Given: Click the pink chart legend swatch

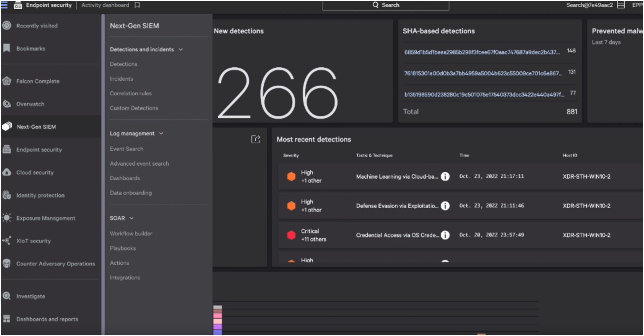Looking at the screenshot, I should [x=217, y=316].
